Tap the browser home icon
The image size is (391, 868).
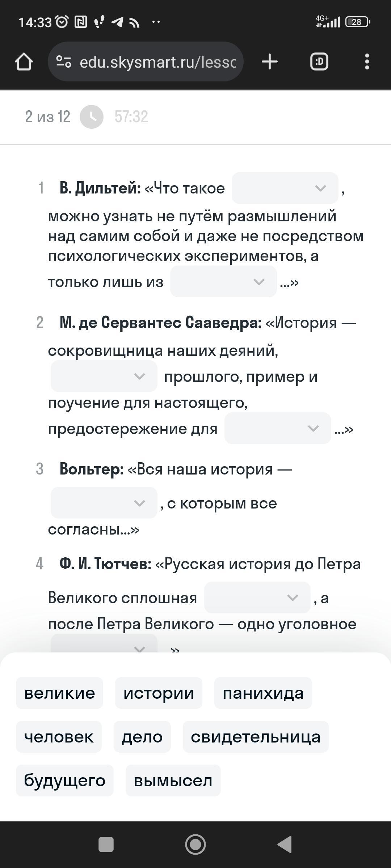point(24,62)
